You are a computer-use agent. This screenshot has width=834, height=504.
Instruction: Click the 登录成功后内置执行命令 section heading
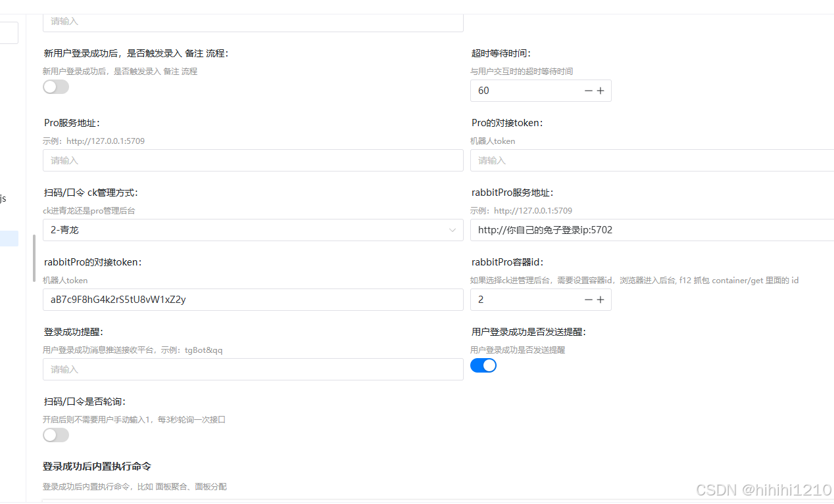97,467
